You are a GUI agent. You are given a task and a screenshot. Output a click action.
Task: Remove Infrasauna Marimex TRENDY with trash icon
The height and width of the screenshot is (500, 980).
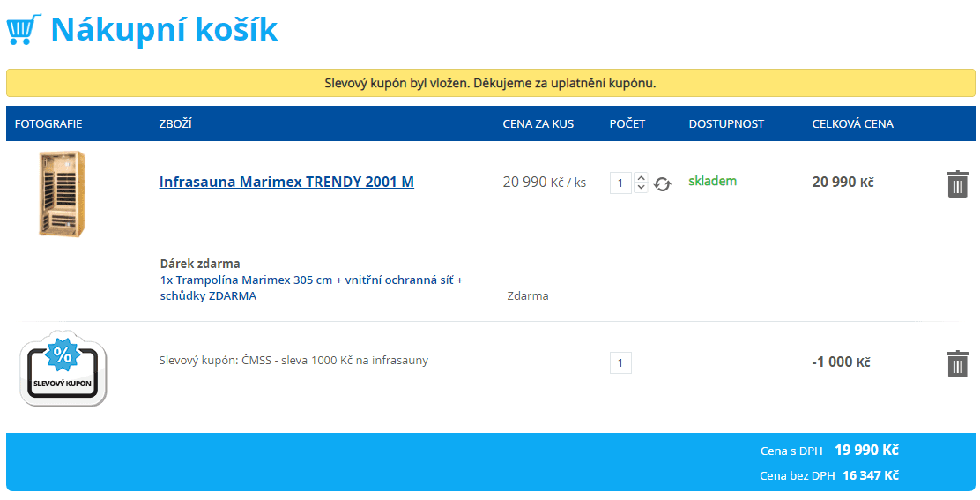(957, 183)
